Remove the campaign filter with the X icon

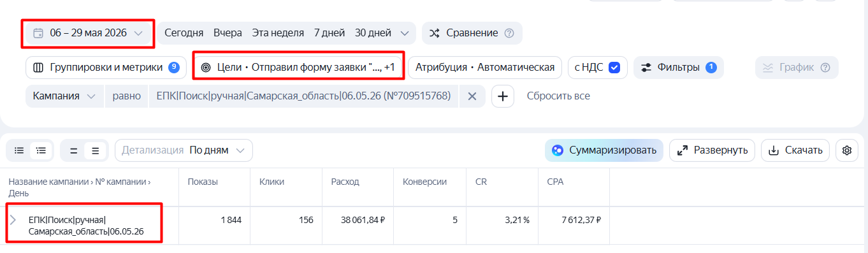coord(472,96)
